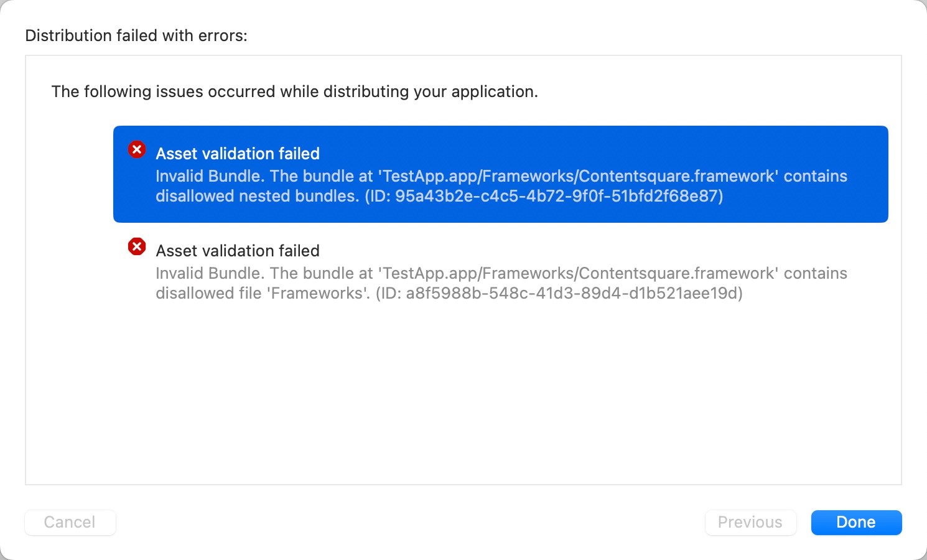
Task: Click the second 'Asset validation failed' heading
Action: point(238,251)
